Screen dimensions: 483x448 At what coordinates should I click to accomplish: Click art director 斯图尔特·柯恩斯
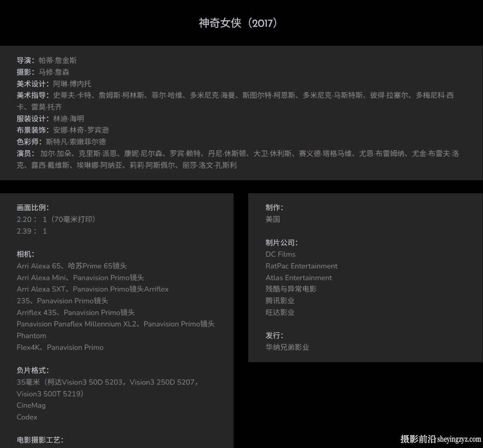click(x=269, y=95)
